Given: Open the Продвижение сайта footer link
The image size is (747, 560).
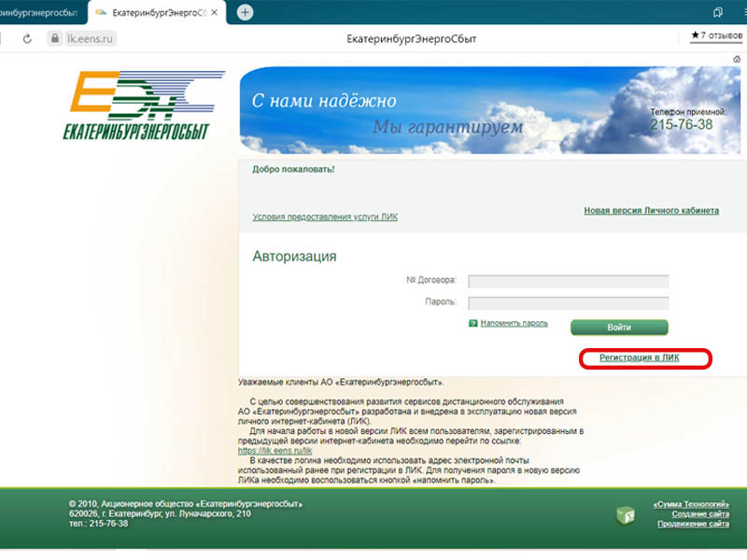Looking at the screenshot, I should click(693, 524).
